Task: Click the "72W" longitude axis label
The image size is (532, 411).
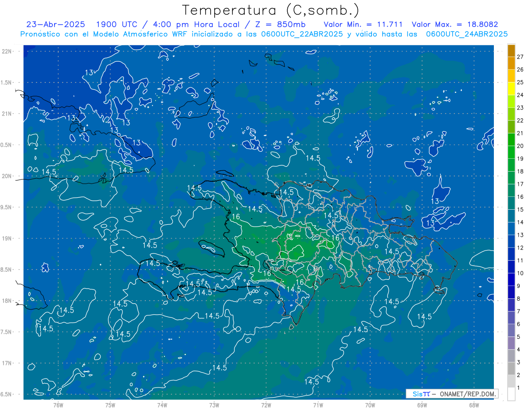Action: coord(266,405)
